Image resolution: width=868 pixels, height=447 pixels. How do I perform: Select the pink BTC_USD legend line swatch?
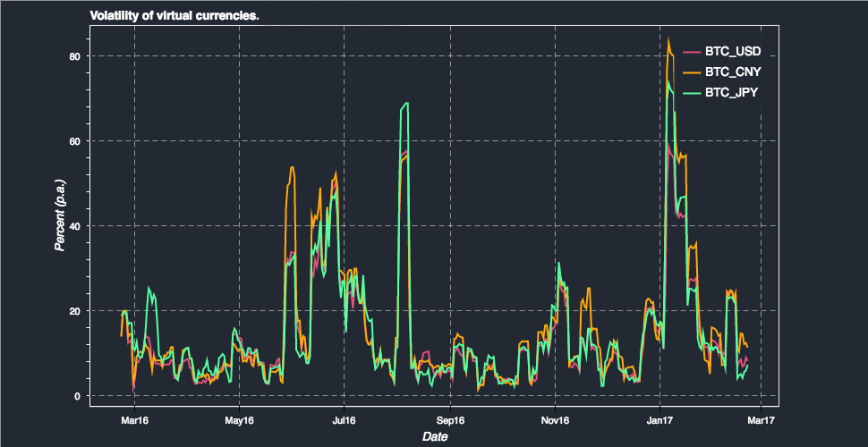(x=692, y=52)
